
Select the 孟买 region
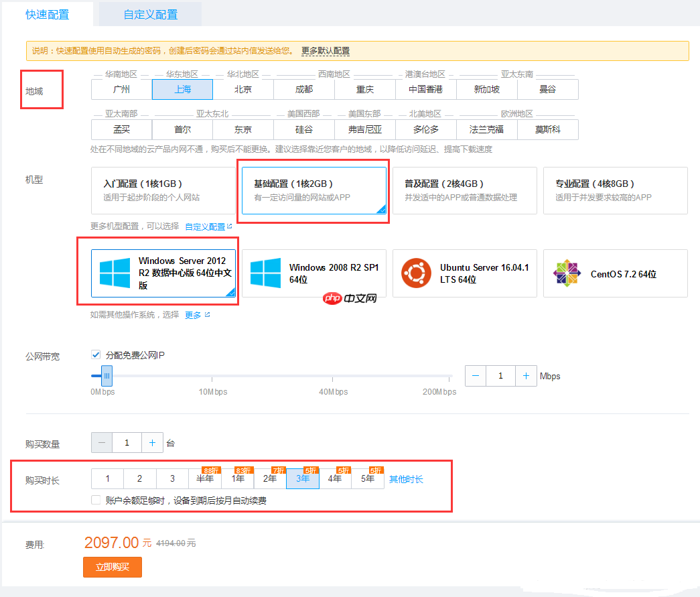(121, 129)
